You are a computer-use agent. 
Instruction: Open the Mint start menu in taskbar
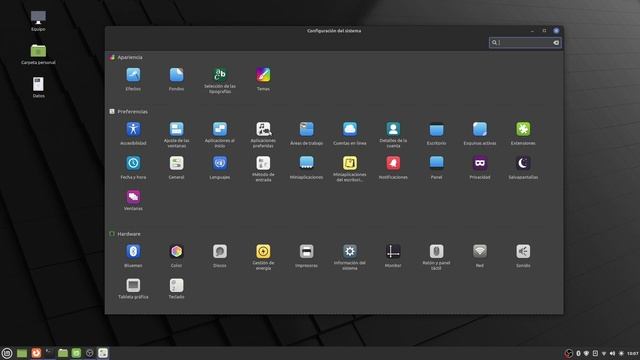coord(7,353)
